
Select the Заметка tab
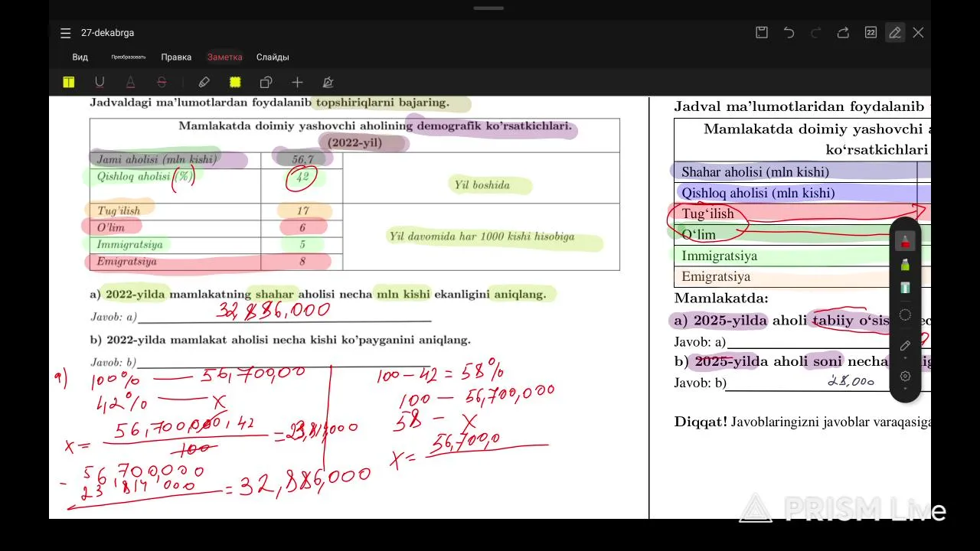[x=225, y=57]
